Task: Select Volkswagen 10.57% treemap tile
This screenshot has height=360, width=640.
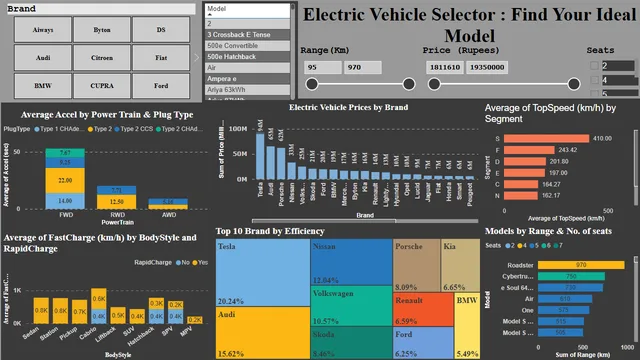Action: 352,306
